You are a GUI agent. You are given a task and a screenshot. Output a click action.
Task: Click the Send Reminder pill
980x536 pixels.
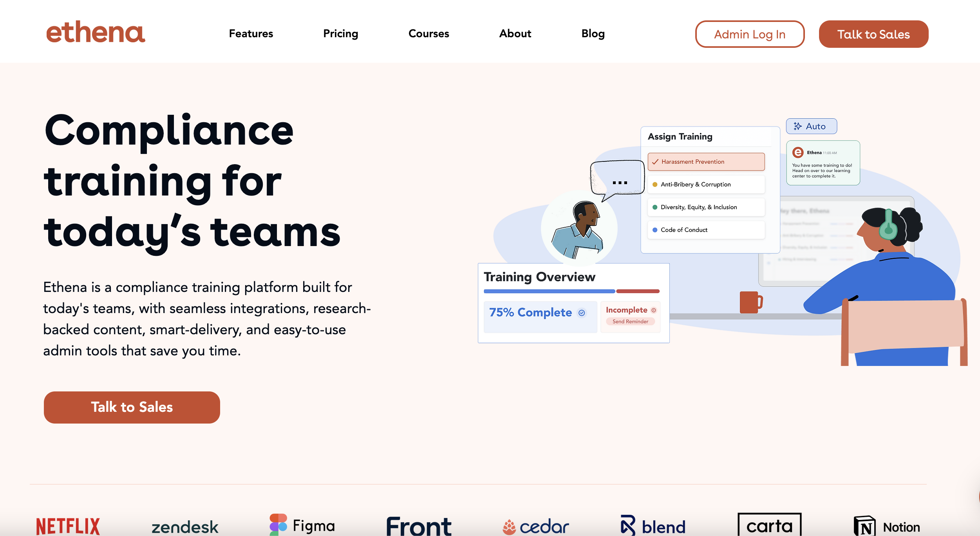(630, 321)
